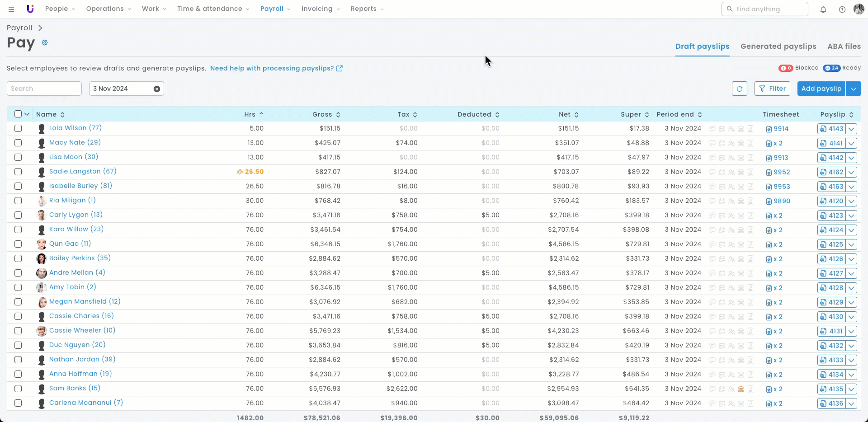This screenshot has height=422, width=868.
Task: Open dropdown beside payslip 4143
Action: click(x=851, y=129)
